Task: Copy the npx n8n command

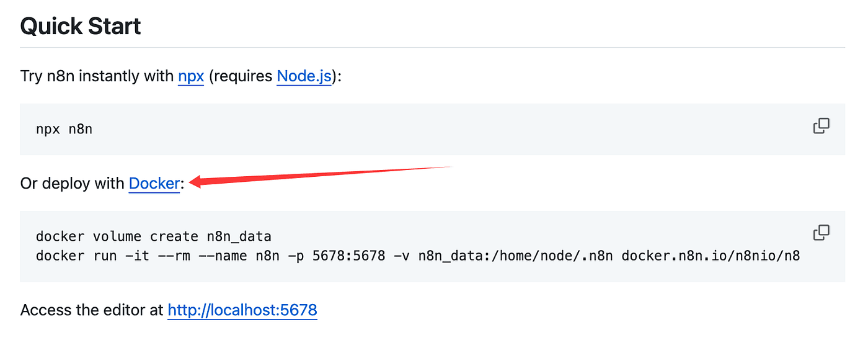Action: [821, 126]
